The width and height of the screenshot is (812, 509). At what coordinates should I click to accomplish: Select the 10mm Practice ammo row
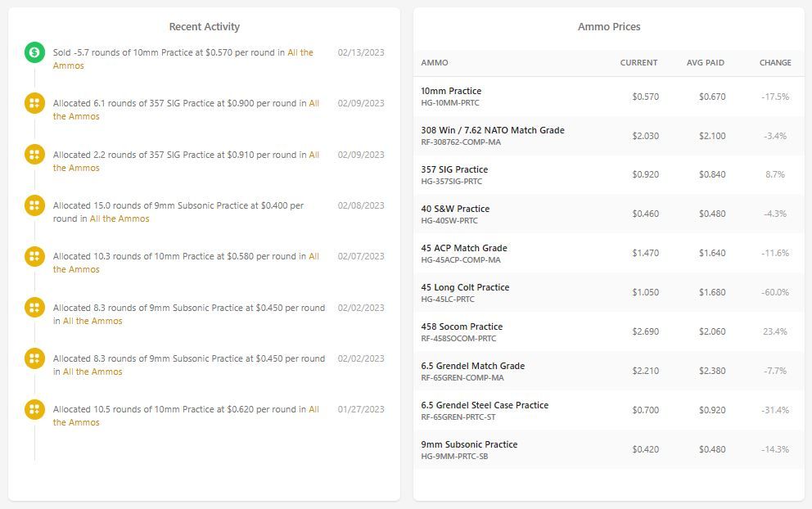[609, 97]
